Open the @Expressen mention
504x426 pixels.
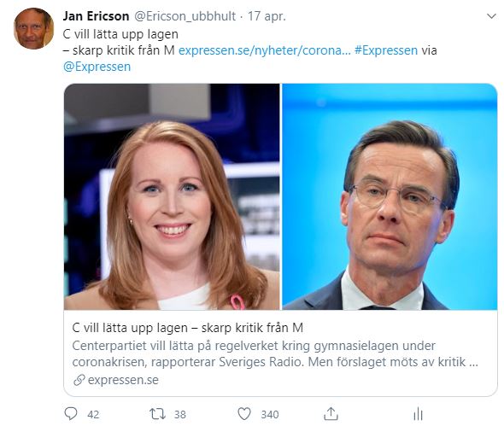point(97,67)
